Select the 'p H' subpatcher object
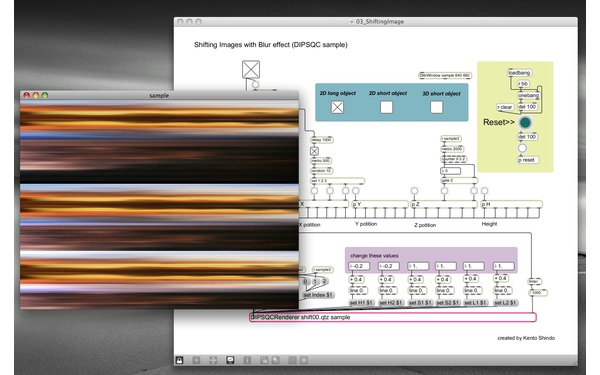600x375 pixels. pyautogui.click(x=511, y=204)
